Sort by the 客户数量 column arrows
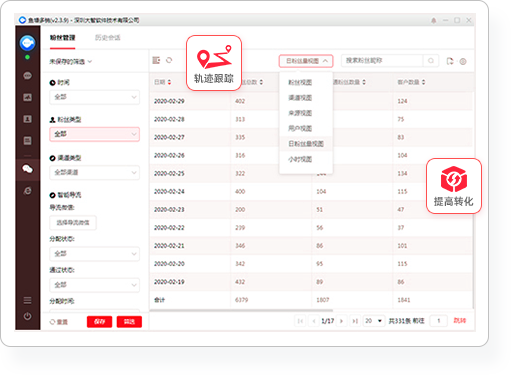This screenshot has width=511, height=375. point(423,82)
